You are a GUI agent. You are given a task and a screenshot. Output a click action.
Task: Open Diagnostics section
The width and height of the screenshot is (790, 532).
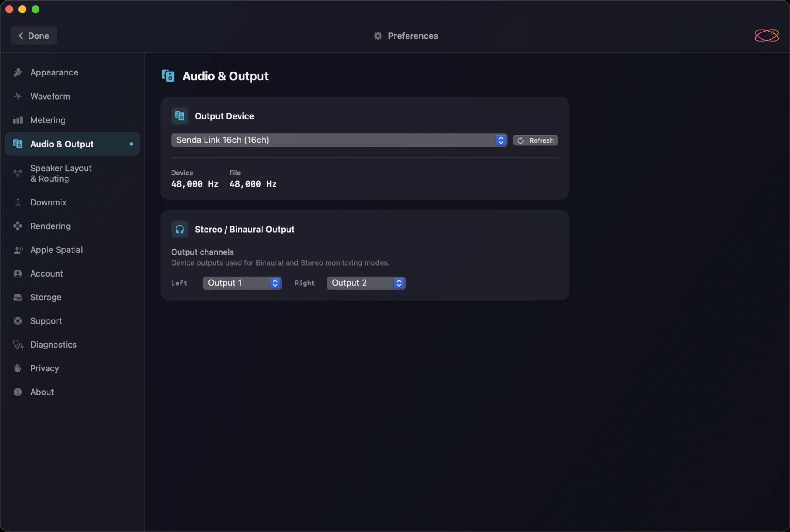coord(72,345)
